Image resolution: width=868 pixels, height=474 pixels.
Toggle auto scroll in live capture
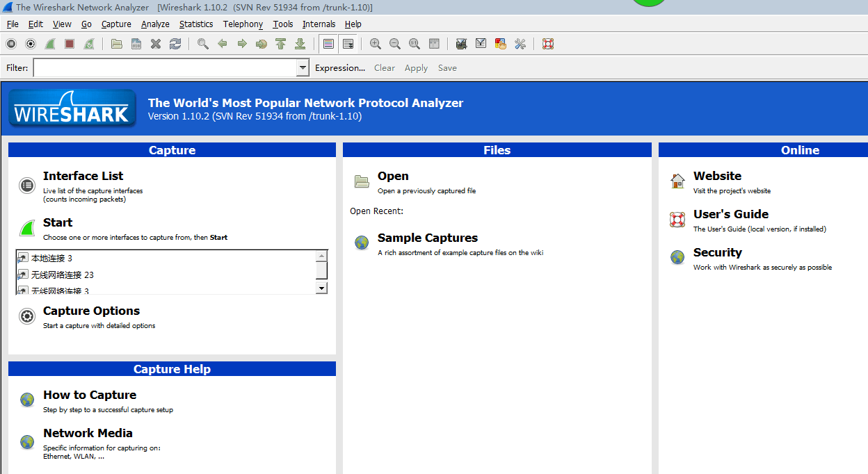click(348, 44)
